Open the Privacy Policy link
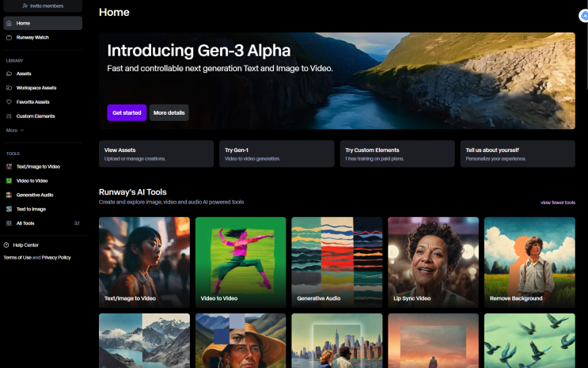This screenshot has width=588, height=368. [x=55, y=257]
